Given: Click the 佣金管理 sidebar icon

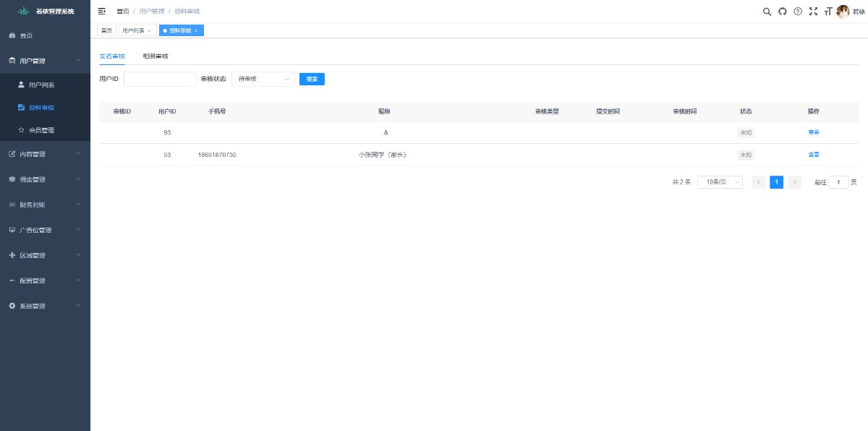Looking at the screenshot, I should point(12,179).
